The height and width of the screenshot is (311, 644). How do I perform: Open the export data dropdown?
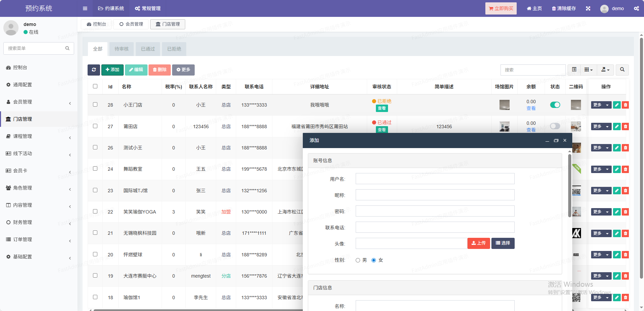pyautogui.click(x=605, y=70)
